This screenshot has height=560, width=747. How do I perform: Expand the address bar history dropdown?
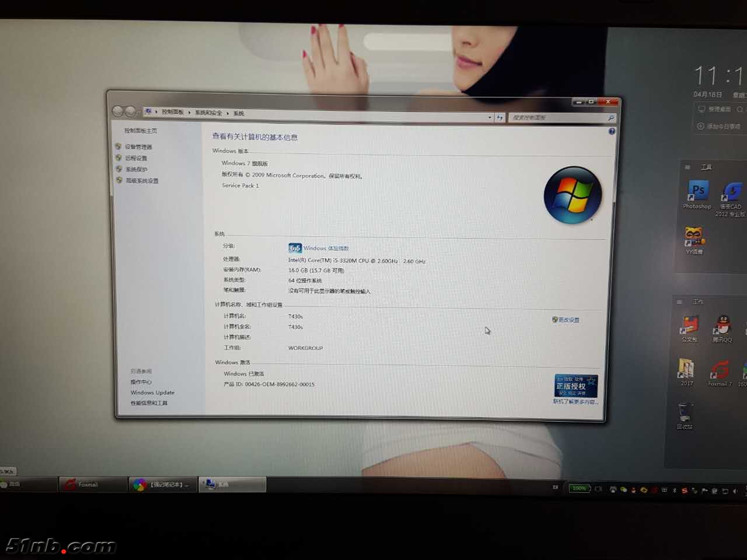[490, 117]
